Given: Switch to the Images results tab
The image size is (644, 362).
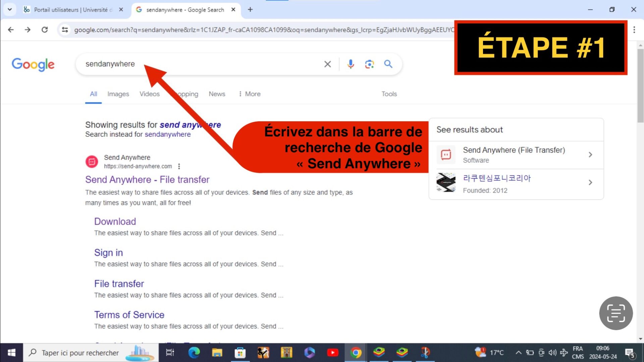Looking at the screenshot, I should tap(118, 94).
